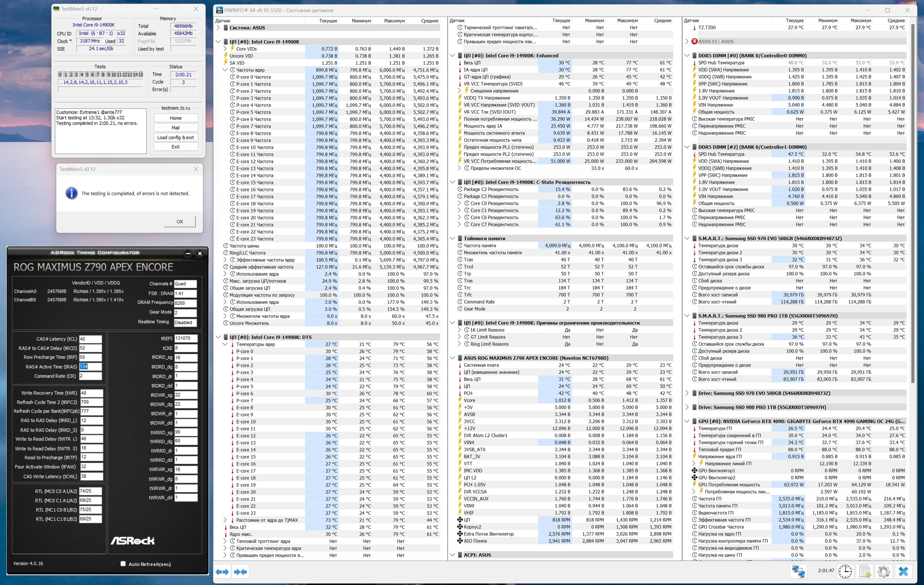This screenshot has height=585, width=924.
Task: Click the Максимум column header in first pane
Action: click(394, 21)
